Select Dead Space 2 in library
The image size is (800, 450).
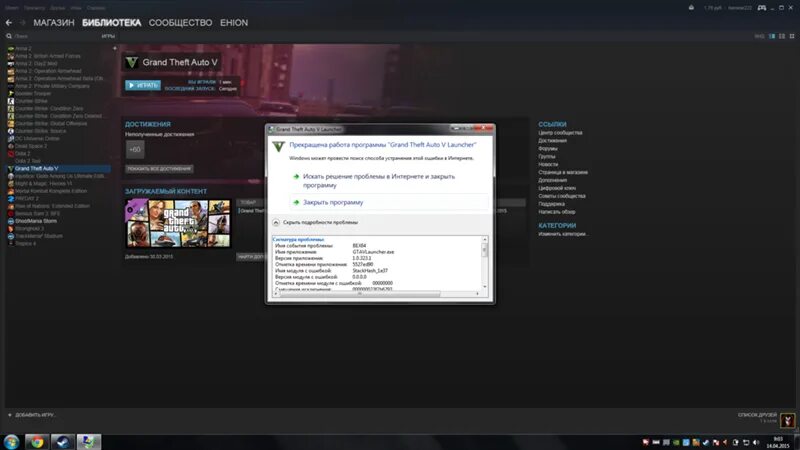(31, 146)
